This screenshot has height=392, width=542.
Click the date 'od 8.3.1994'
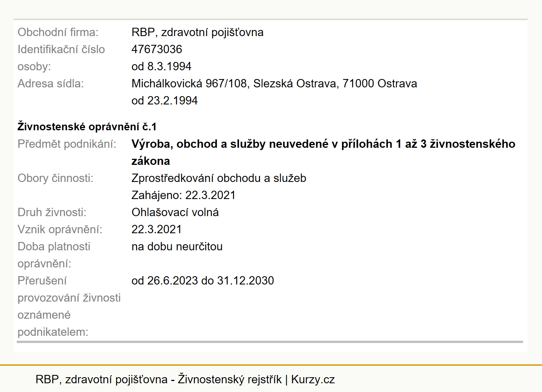coord(161,66)
